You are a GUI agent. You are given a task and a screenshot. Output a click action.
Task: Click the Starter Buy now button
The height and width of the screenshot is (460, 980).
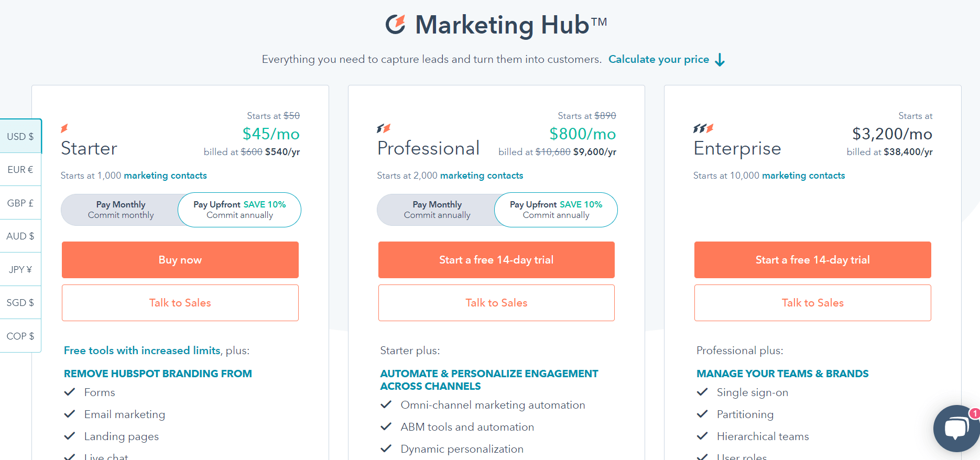point(180,260)
